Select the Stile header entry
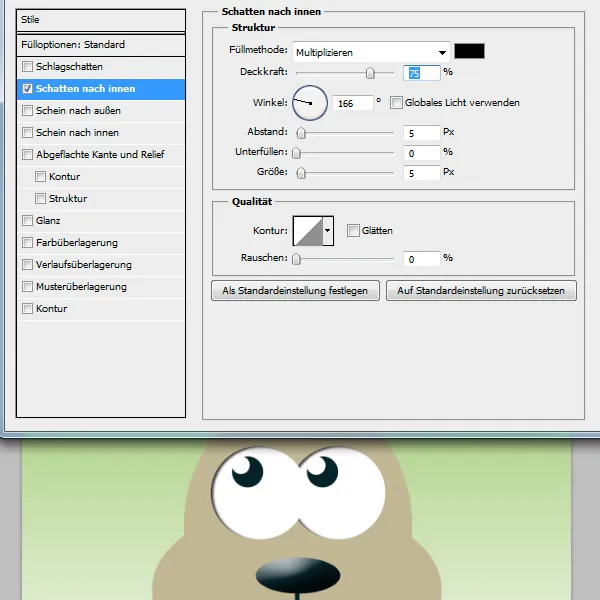The width and height of the screenshot is (600, 600). pos(101,20)
